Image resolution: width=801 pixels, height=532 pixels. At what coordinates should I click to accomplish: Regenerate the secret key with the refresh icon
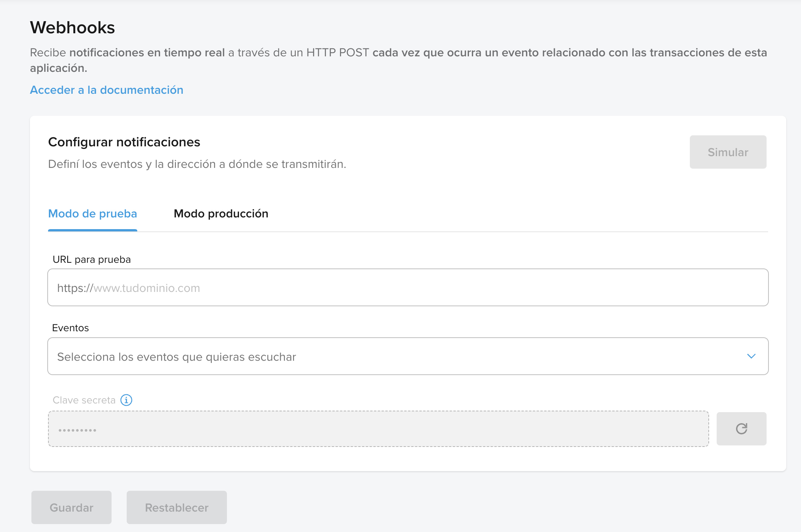pos(741,429)
